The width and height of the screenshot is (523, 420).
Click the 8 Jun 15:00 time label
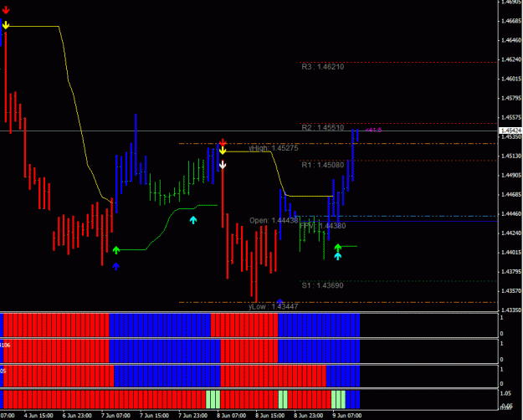coord(270,416)
